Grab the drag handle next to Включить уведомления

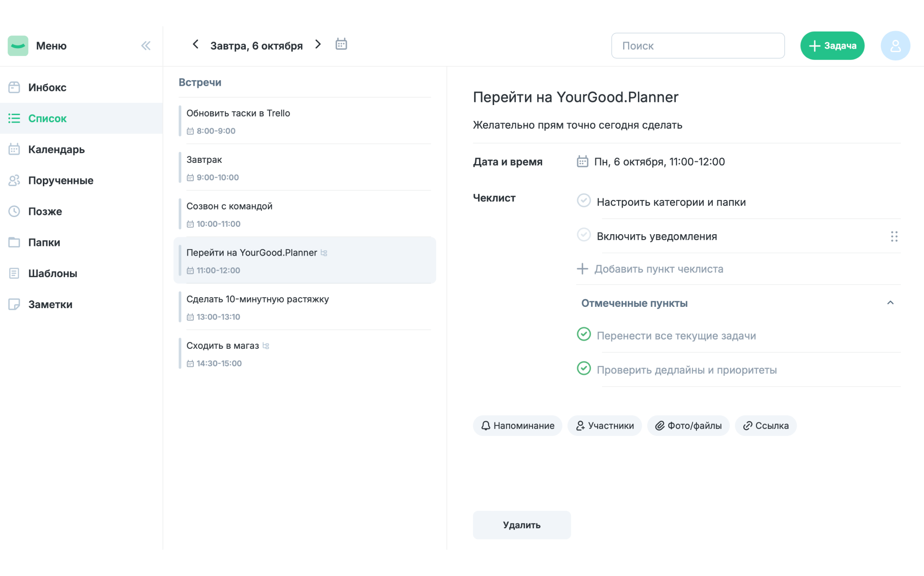click(x=894, y=236)
